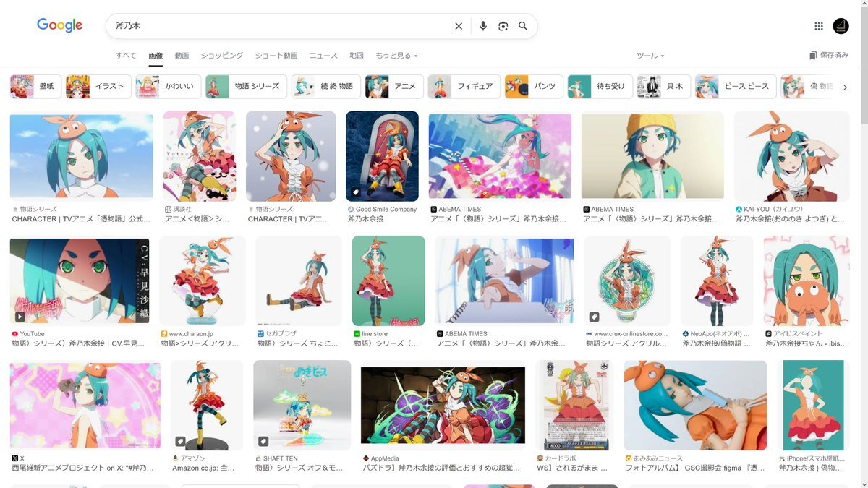Open the link titled 斧乃木余接(おののき よつぎ)
Image resolution: width=868 pixels, height=488 pixels.
click(x=790, y=218)
